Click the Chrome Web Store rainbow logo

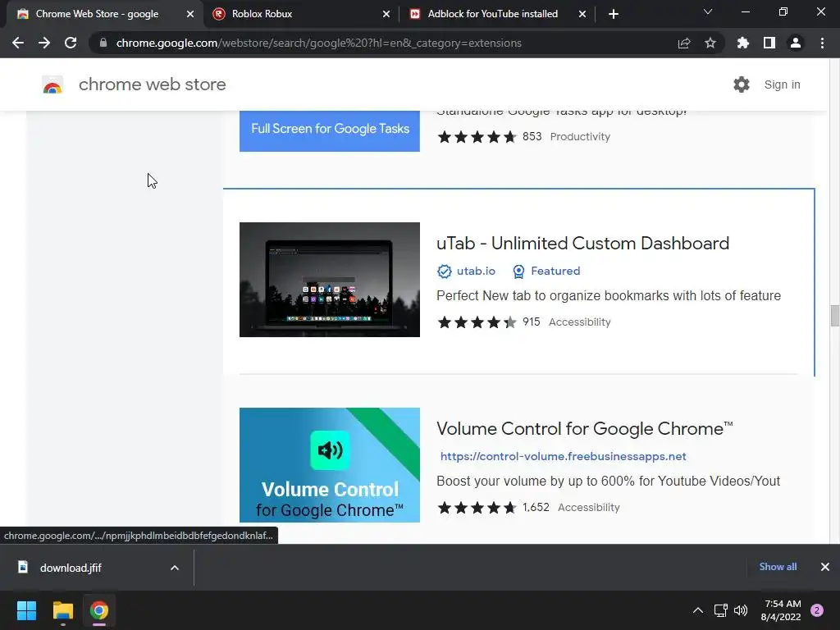coord(52,84)
